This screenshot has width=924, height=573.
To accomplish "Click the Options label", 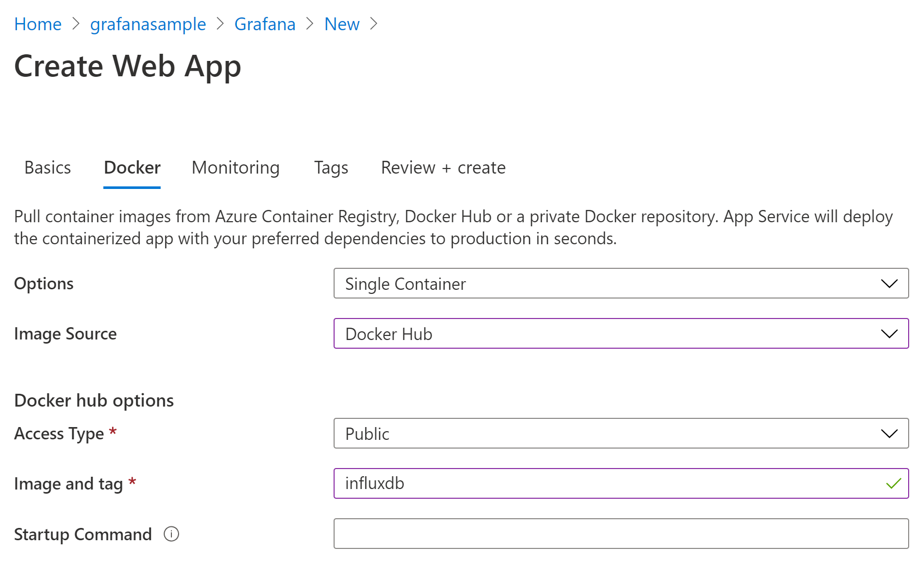I will tap(44, 284).
